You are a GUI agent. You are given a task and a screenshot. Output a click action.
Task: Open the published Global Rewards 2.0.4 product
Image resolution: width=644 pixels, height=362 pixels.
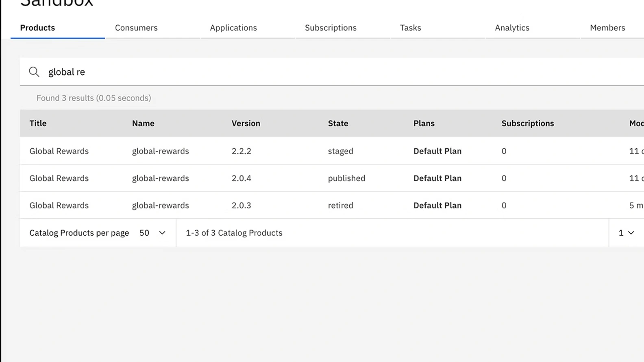[x=59, y=178]
